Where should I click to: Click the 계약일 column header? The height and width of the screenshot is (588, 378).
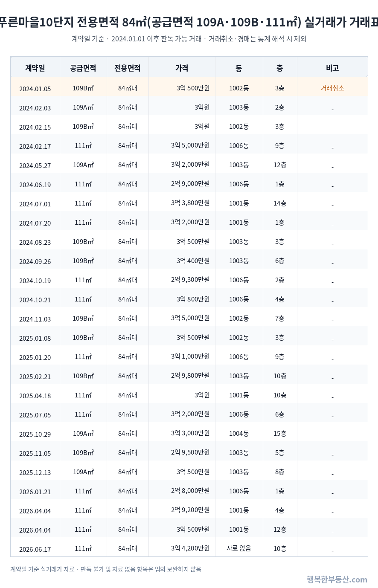[x=35, y=68]
